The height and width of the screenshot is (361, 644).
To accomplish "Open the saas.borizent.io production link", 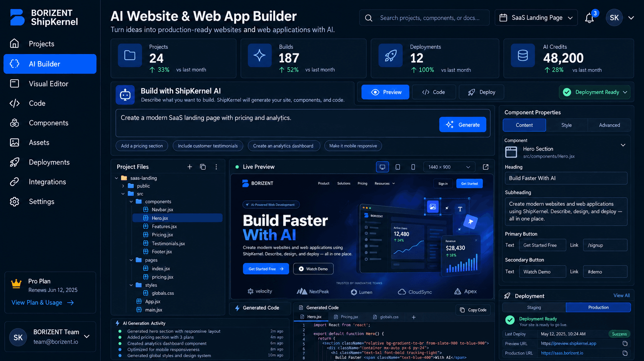I will pos(562,353).
